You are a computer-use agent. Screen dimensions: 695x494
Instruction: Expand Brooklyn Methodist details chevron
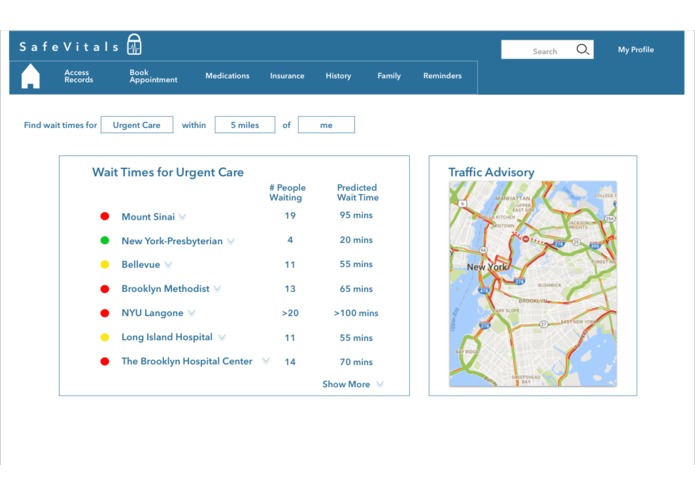[217, 288]
